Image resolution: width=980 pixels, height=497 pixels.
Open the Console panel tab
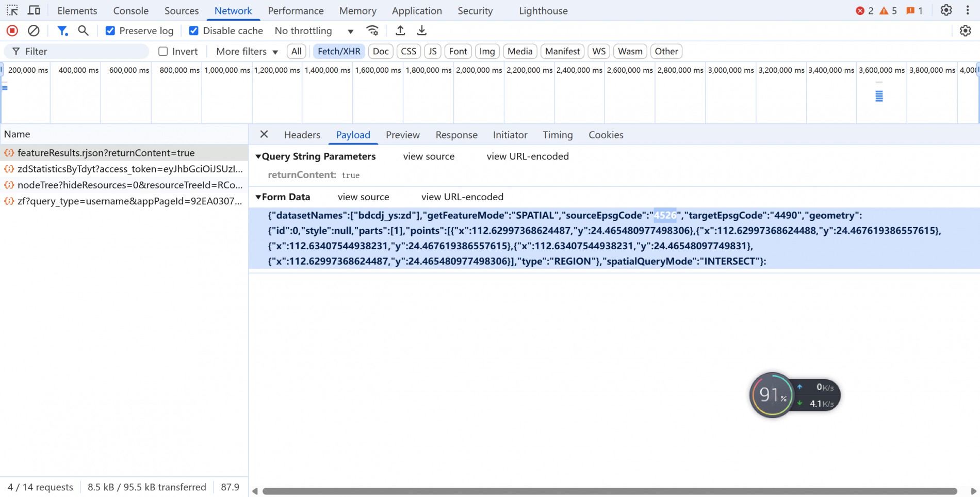(x=130, y=11)
